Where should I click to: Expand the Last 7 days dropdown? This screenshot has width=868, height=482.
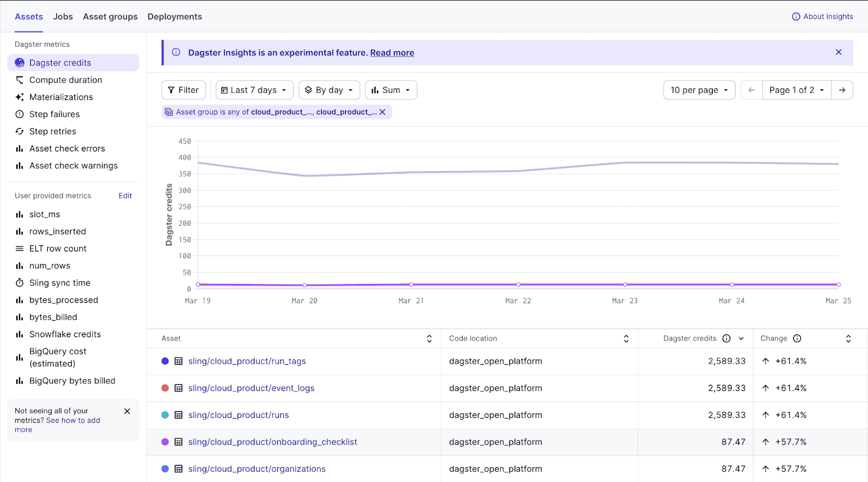pos(254,90)
